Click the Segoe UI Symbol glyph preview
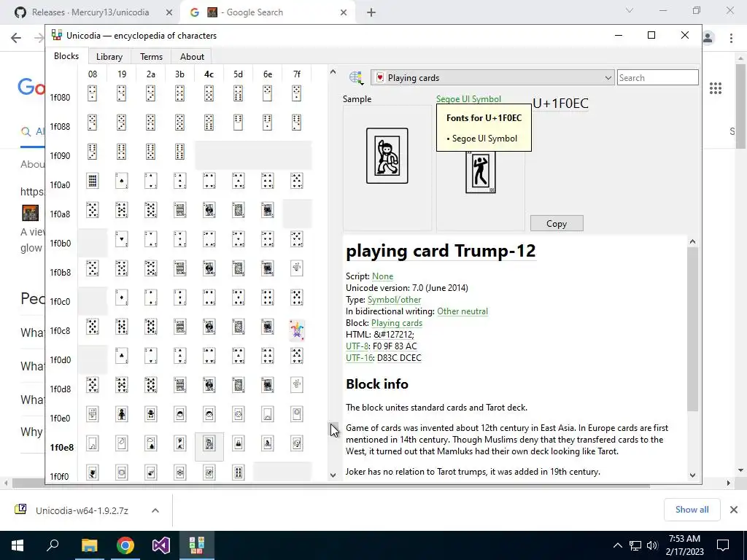747x560 pixels. coord(481,172)
